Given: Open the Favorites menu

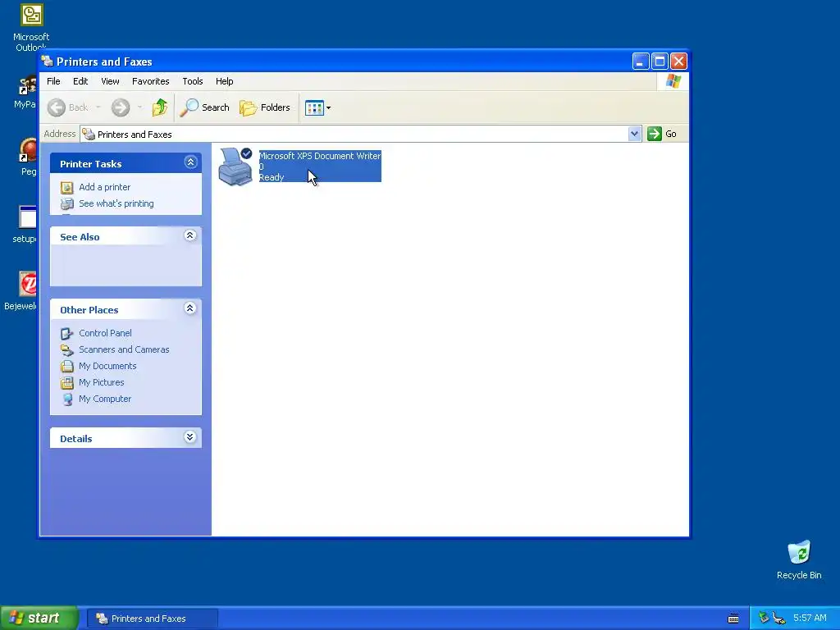Looking at the screenshot, I should click(x=151, y=81).
